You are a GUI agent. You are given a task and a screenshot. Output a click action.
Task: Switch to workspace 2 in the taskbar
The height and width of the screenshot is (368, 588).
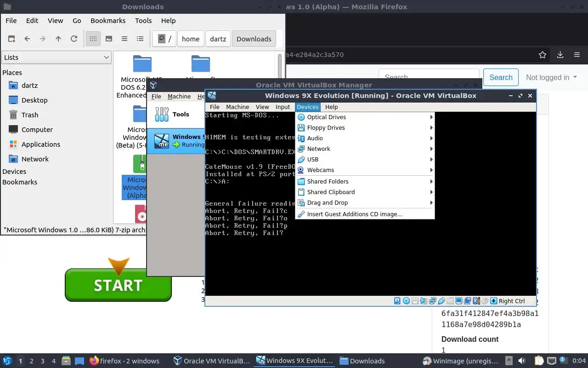click(32, 361)
